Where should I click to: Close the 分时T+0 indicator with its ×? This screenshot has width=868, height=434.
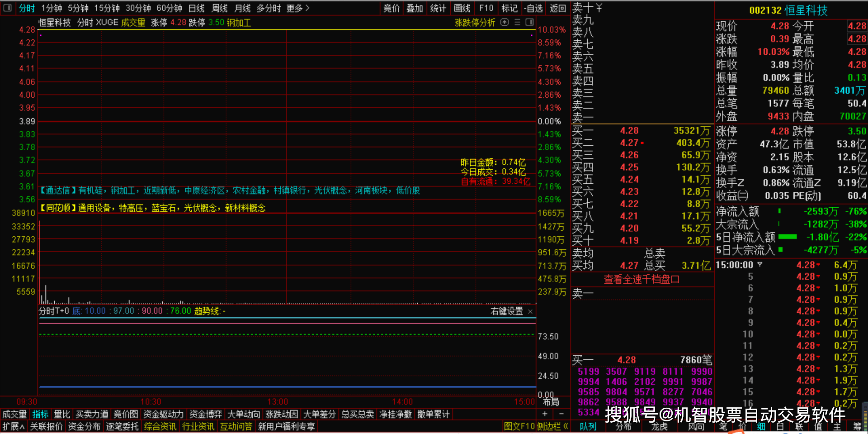530,311
